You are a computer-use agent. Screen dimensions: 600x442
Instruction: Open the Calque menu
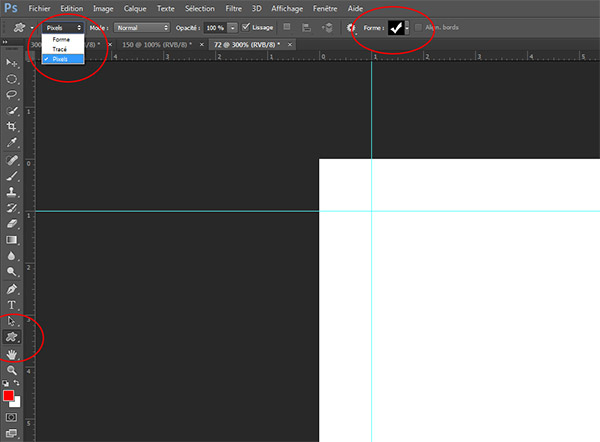click(x=135, y=8)
